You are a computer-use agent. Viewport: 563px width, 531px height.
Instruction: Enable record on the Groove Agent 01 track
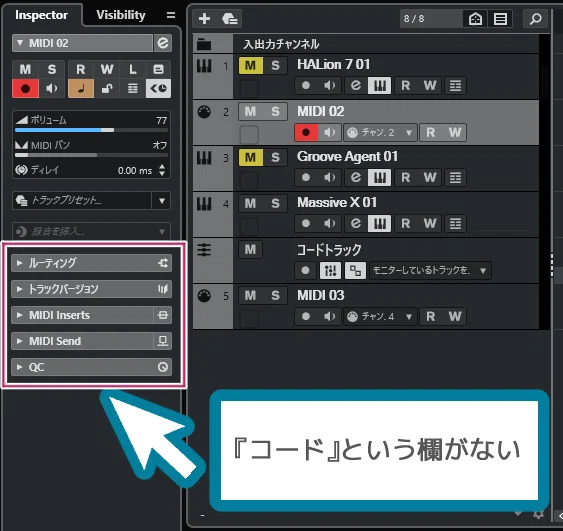pyautogui.click(x=306, y=177)
